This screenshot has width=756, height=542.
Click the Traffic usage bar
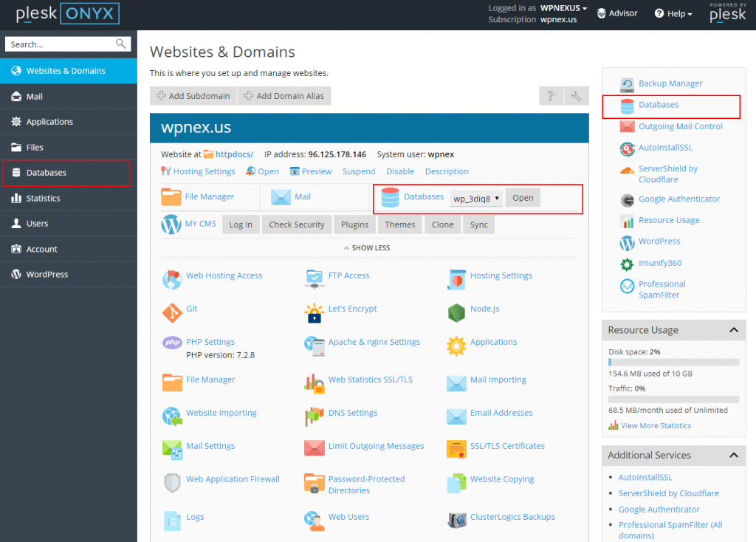coord(673,399)
